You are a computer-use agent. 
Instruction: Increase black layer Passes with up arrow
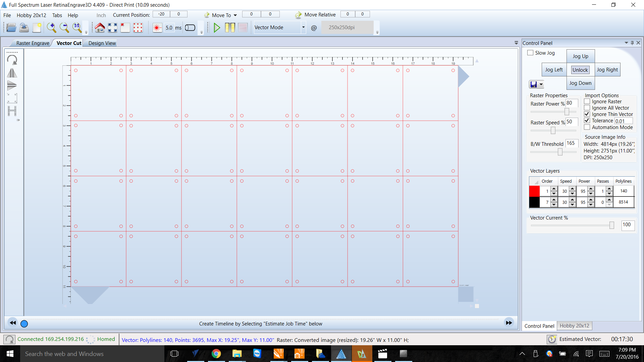point(609,200)
